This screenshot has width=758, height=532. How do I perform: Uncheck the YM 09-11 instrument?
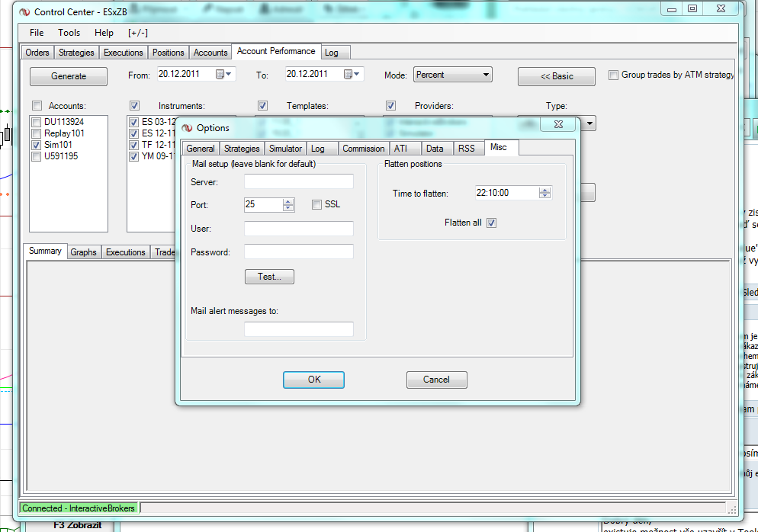(134, 156)
